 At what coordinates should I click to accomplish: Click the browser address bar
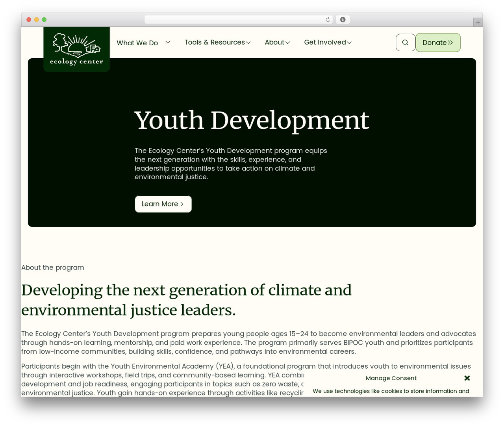[x=238, y=20]
